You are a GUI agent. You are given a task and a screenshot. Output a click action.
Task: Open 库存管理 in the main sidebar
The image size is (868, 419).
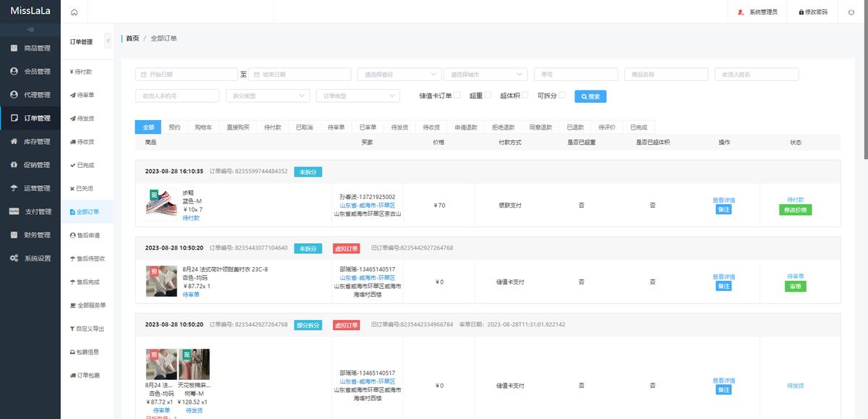pos(30,142)
